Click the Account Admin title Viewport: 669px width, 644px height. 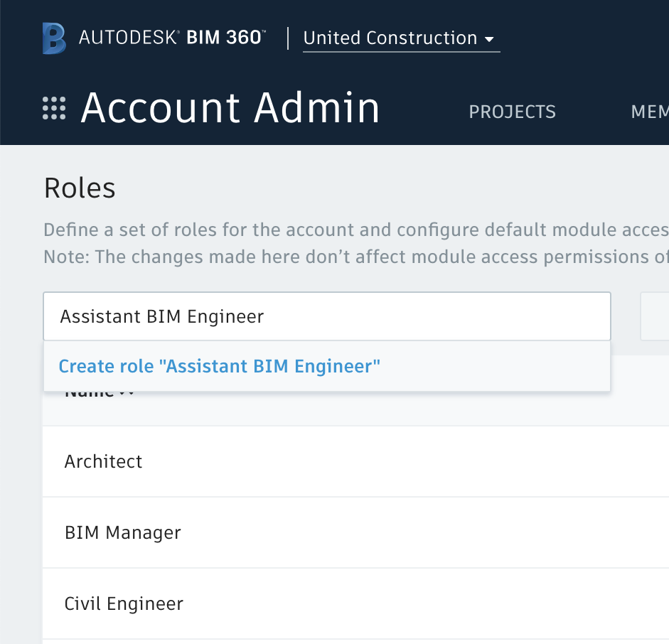coord(230,108)
